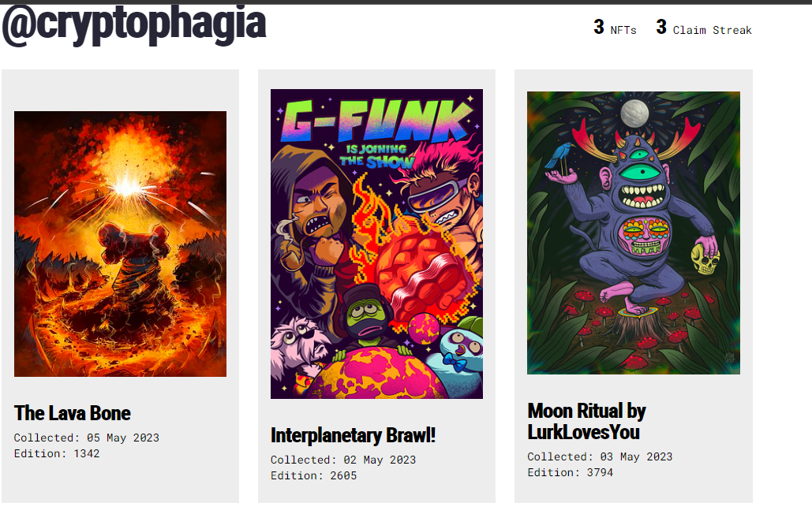
Task: Click Edition: 2605 label
Action: tap(314, 475)
